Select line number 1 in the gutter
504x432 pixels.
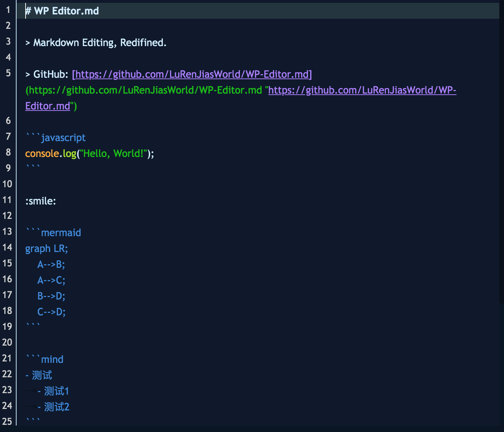click(8, 10)
